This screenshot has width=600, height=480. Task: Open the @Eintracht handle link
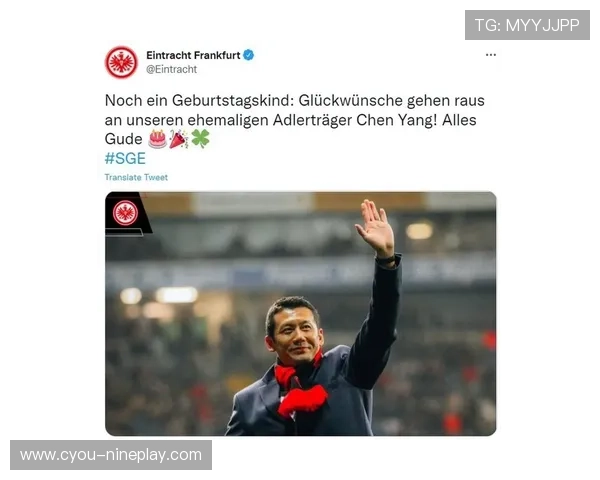point(171,69)
